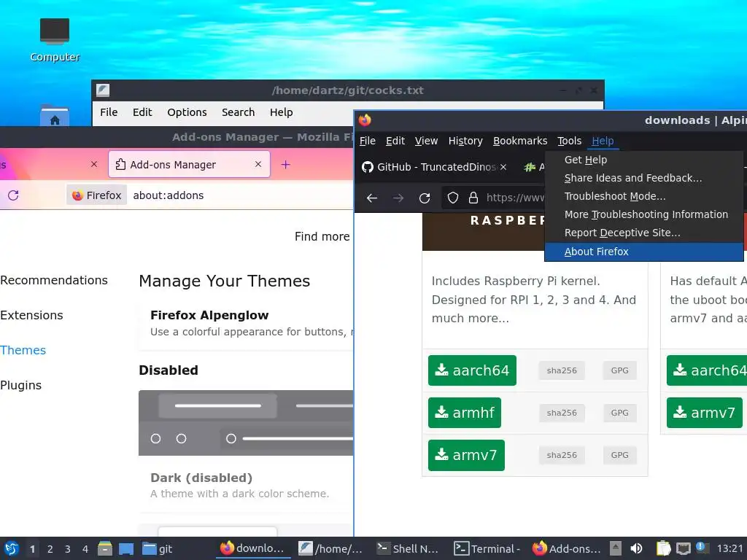
Task: Switch to workspace 2 on the taskbar pager
Action: (50, 549)
